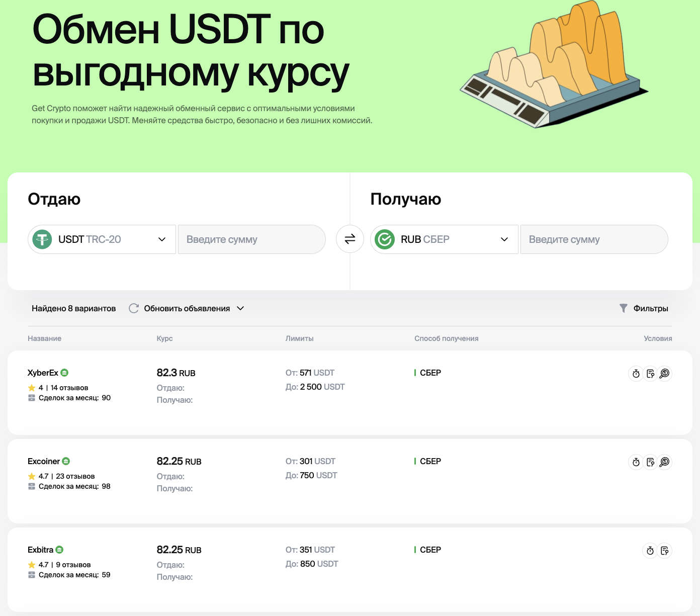Click the magnifier icon in Excoiner row

pos(664,462)
